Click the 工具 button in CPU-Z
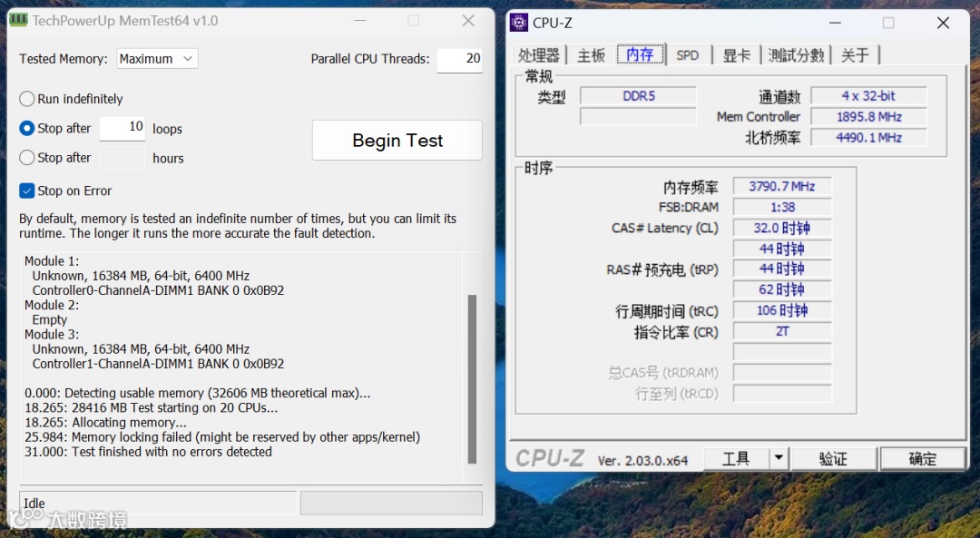This screenshot has width=980, height=538. pos(736,459)
